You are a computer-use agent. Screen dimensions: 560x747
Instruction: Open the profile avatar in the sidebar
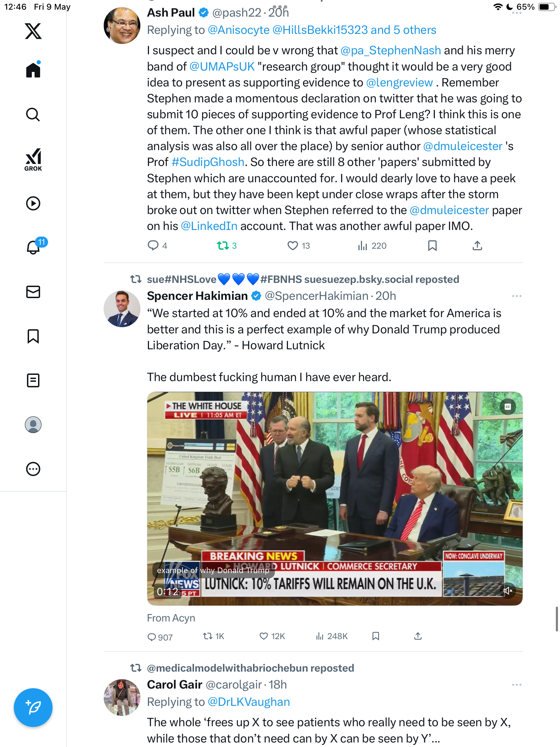pyautogui.click(x=33, y=425)
